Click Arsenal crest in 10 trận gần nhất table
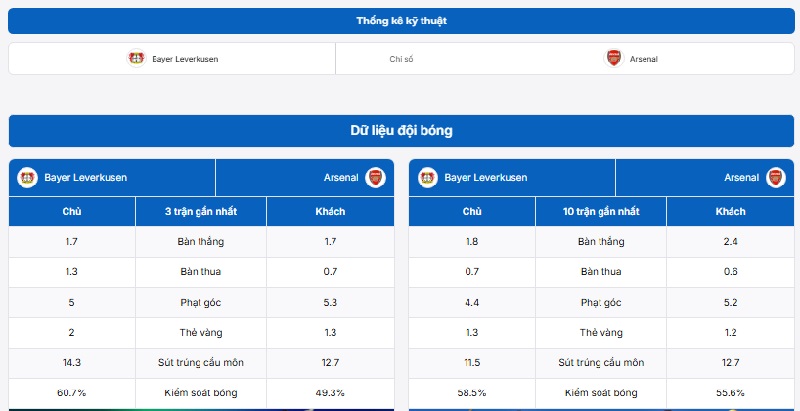The height and width of the screenshot is (411, 800). click(776, 177)
